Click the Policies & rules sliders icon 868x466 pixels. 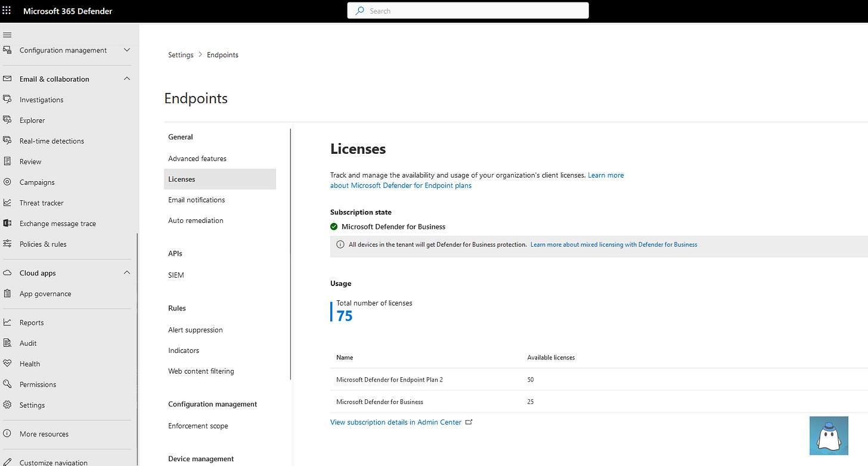tap(7, 244)
